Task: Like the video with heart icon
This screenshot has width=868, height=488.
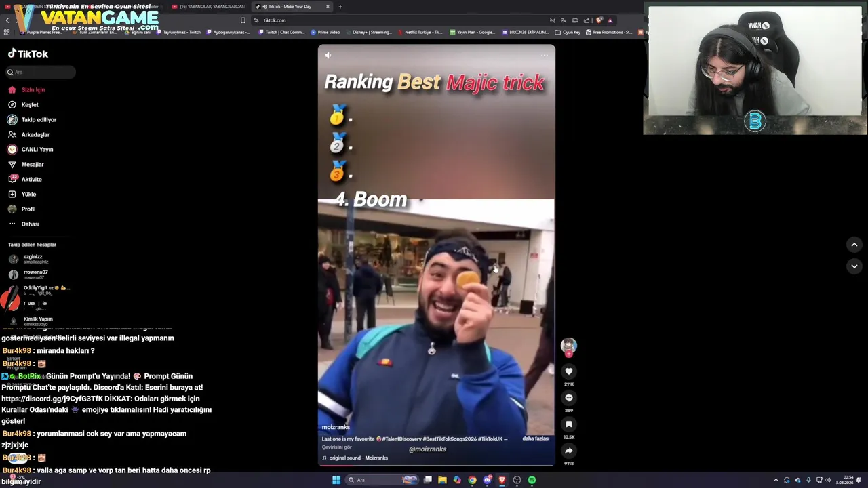Action: tap(569, 371)
